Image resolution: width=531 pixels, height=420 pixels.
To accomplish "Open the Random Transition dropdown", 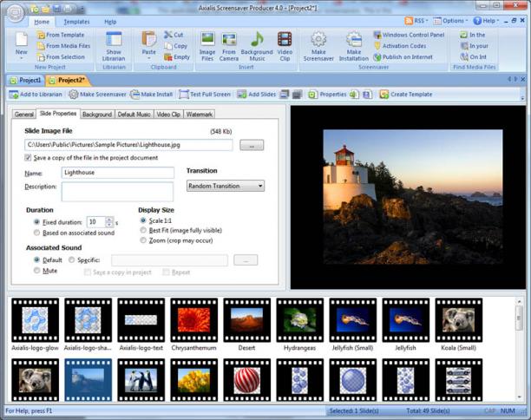I will point(226,186).
